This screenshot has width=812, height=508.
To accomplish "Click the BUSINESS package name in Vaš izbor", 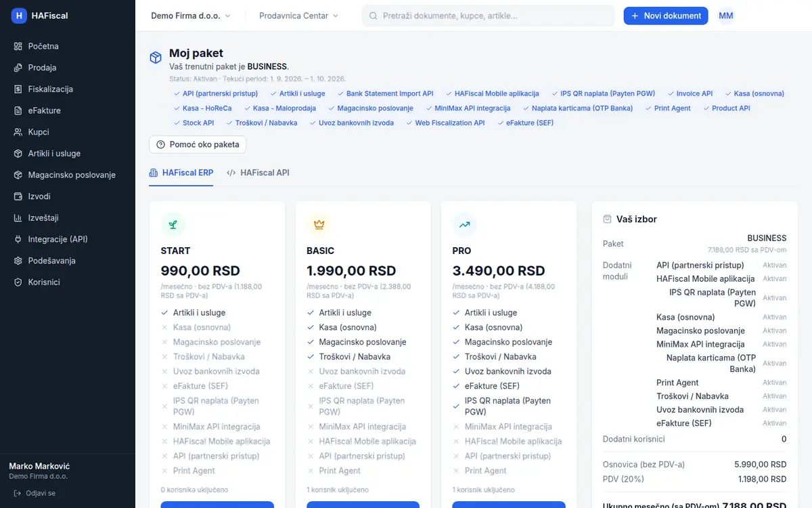I will tap(767, 238).
